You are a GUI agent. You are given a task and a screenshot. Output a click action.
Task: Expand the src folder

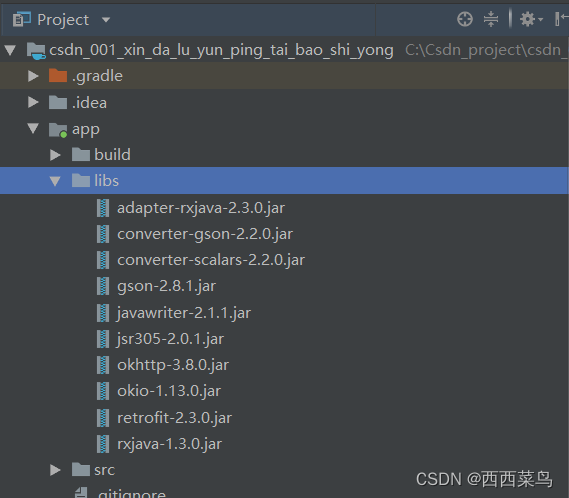tap(55, 470)
